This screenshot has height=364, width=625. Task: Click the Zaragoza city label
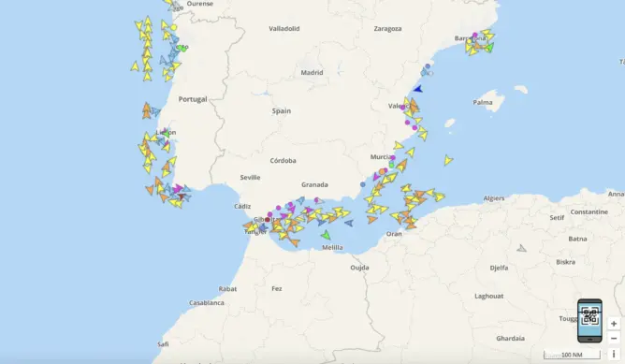tap(387, 29)
